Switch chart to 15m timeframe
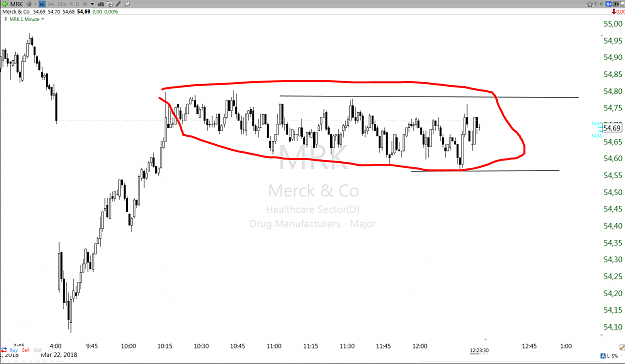Screen dimensions: 625x364 tap(62, 4)
